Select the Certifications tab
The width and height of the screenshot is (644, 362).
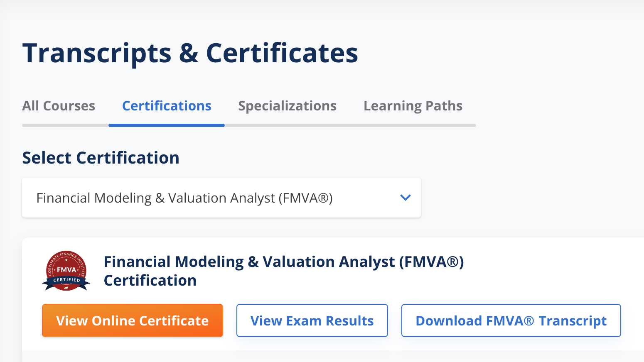tap(167, 106)
